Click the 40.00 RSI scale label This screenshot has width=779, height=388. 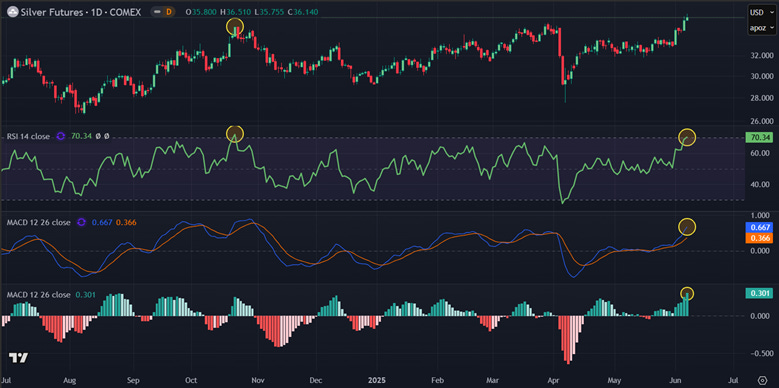coord(759,184)
